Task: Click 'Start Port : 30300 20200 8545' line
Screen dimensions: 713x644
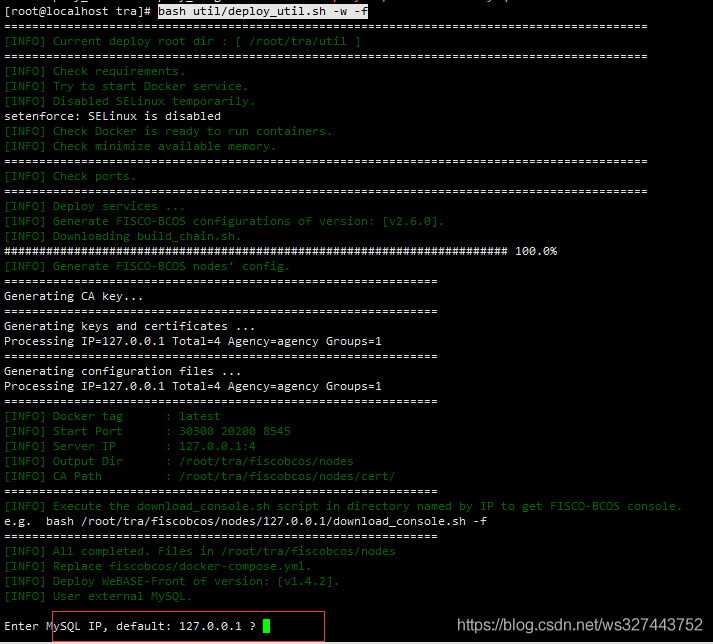Action: coord(147,432)
